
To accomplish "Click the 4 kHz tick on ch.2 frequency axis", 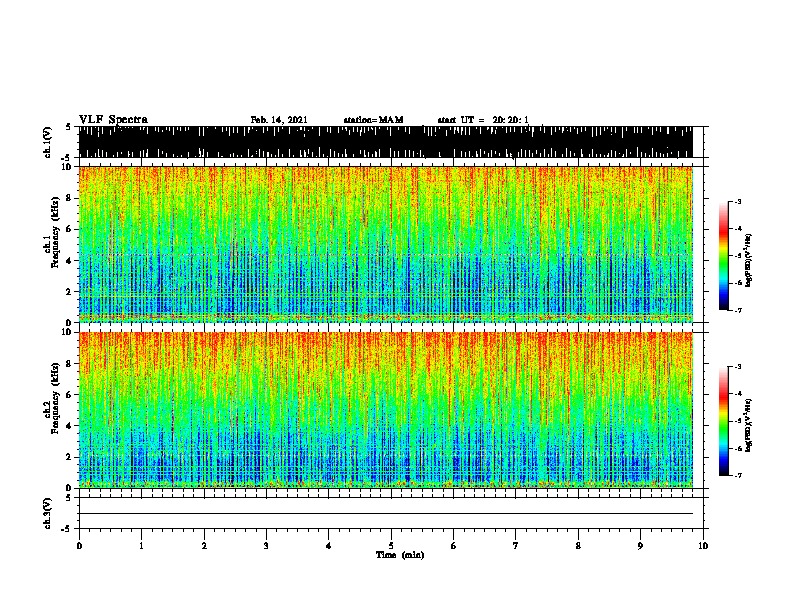I will pos(70,426).
